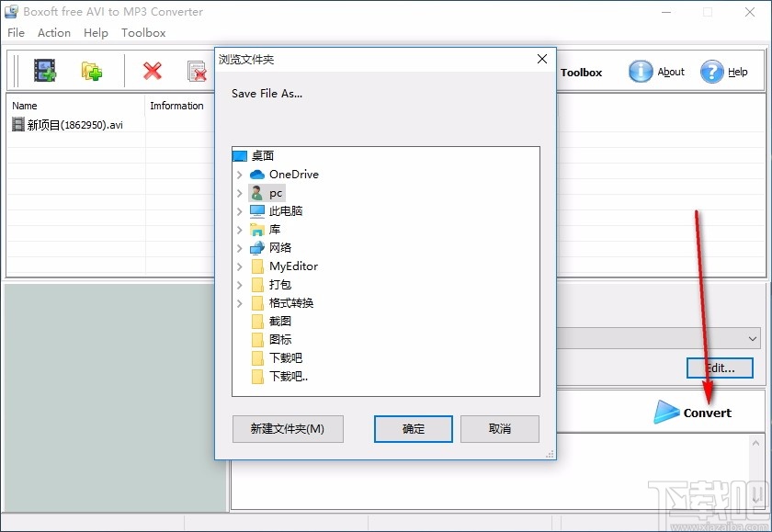The width and height of the screenshot is (772, 532).
Task: Click the Clear File List icon
Action: 196,70
